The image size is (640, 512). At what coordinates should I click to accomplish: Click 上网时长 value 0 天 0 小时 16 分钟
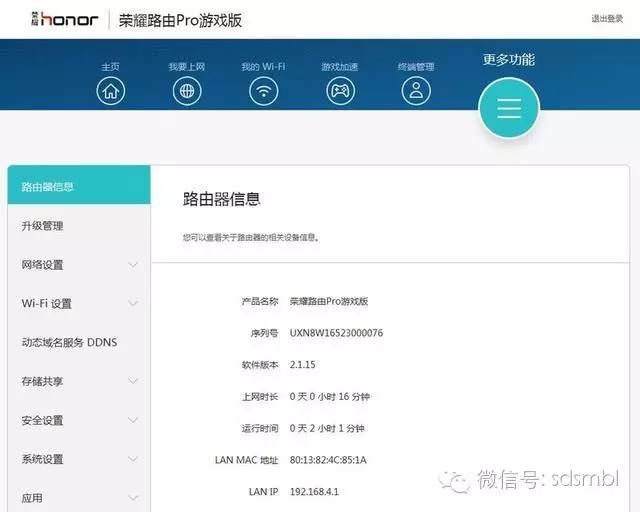pyautogui.click(x=330, y=396)
